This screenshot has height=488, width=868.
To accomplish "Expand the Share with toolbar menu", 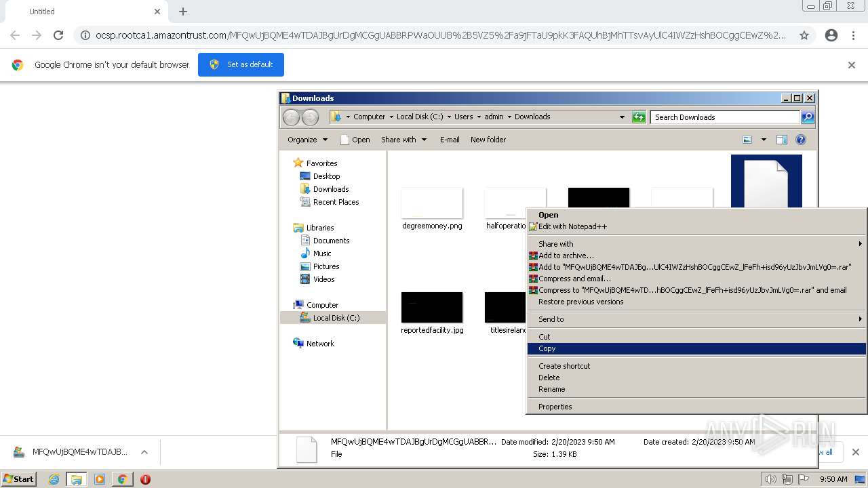I will pyautogui.click(x=404, y=140).
